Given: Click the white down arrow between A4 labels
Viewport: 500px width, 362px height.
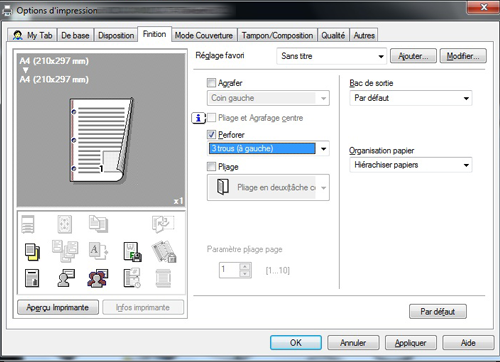Looking at the screenshot, I should click(x=26, y=70).
